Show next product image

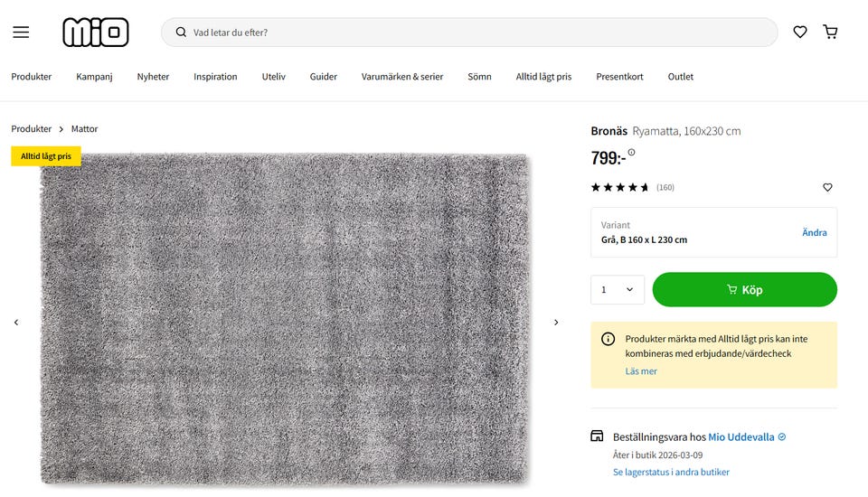(556, 322)
